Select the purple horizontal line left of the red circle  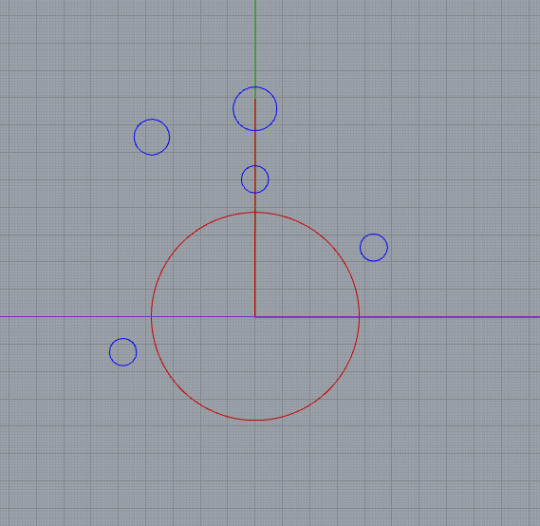pyautogui.click(x=76, y=316)
